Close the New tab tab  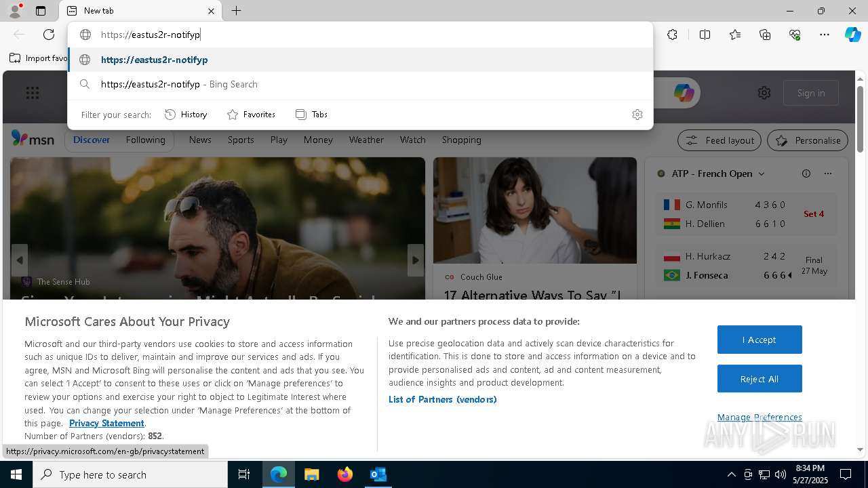[211, 11]
